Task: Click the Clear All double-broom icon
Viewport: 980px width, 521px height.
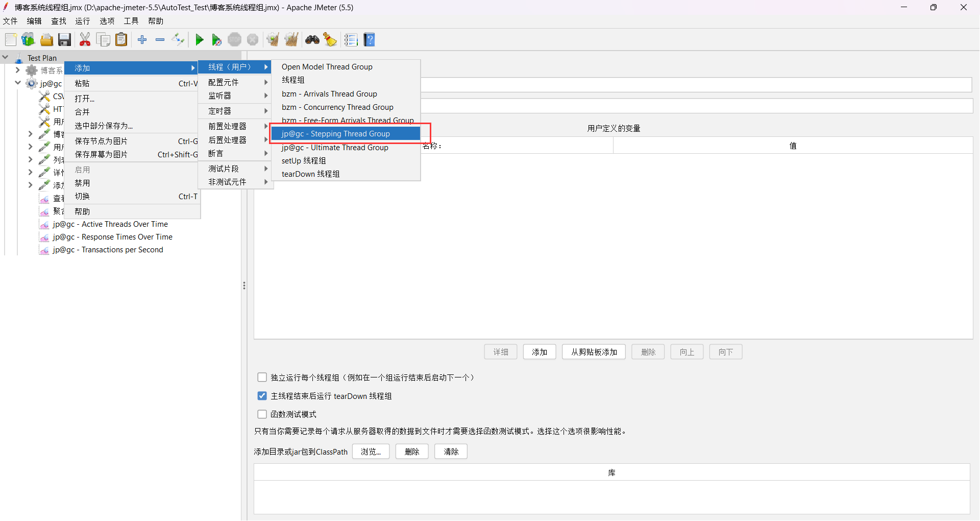Action: [291, 40]
